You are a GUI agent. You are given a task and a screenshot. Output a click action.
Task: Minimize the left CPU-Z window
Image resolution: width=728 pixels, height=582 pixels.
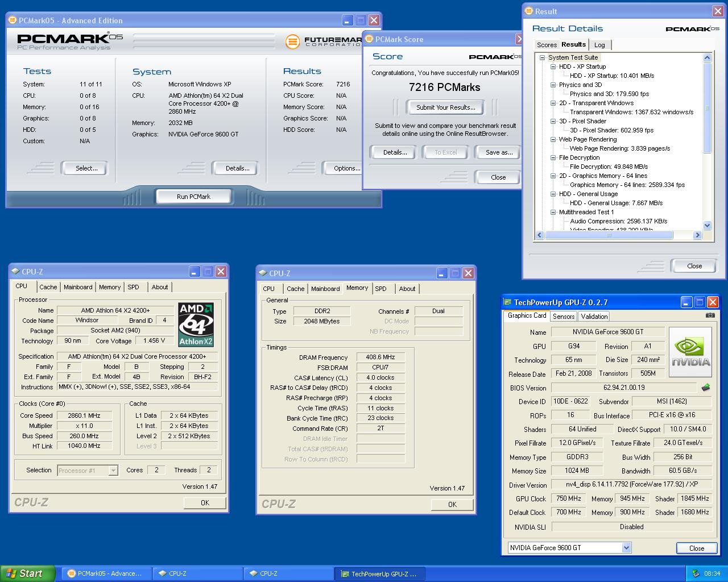(x=195, y=272)
